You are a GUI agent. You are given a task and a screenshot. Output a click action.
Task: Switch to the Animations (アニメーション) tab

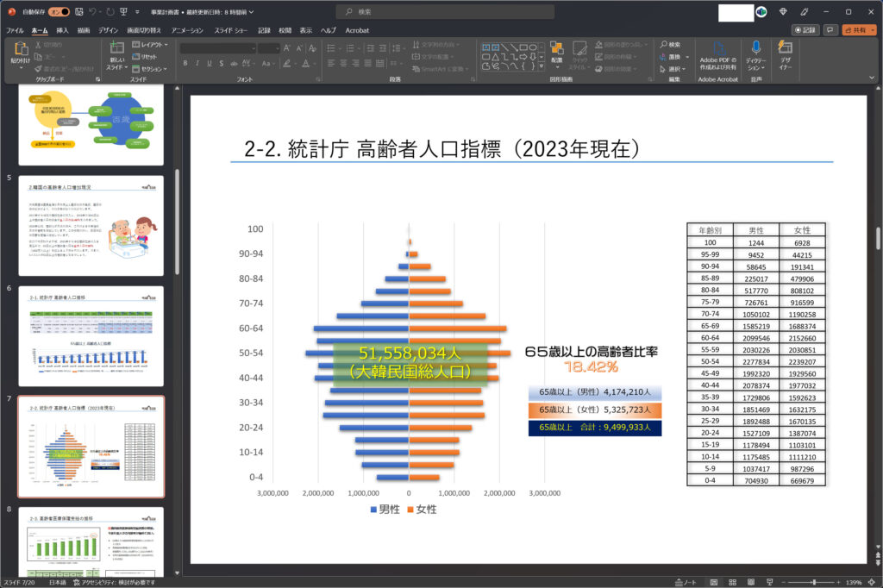(x=187, y=29)
